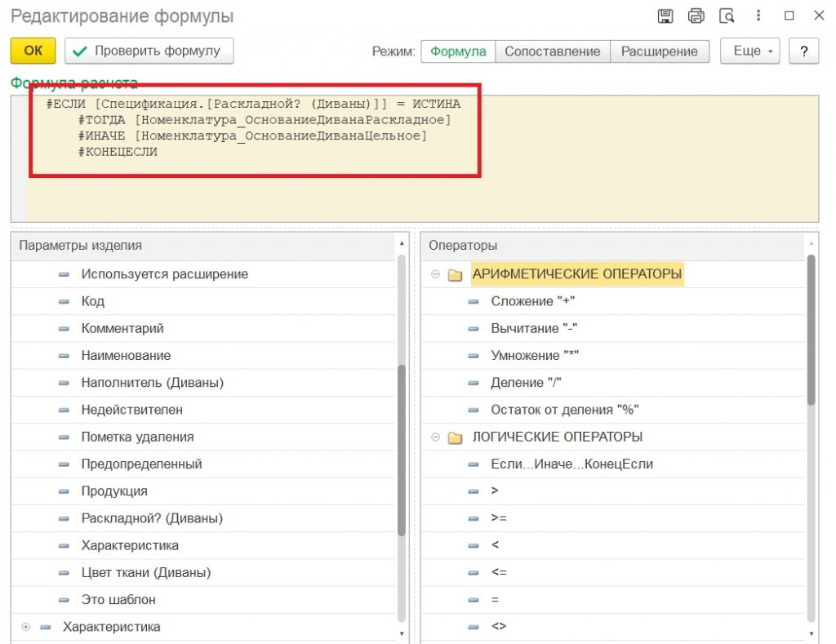Select Сложение "+" operator
Screen dimensions: 836x644
(x=612, y=301)
